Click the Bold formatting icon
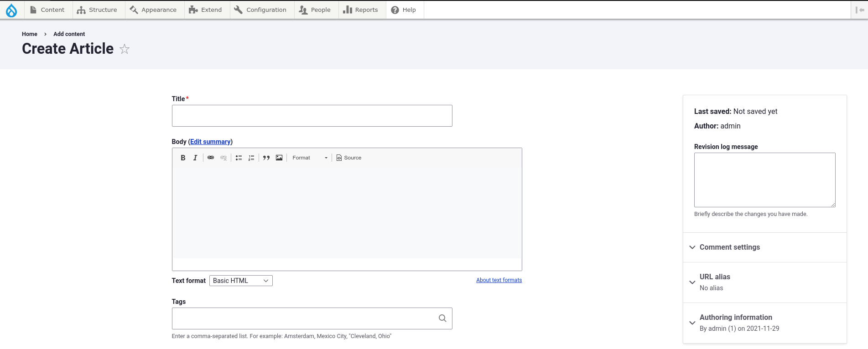The width and height of the screenshot is (868, 349). [x=183, y=158]
